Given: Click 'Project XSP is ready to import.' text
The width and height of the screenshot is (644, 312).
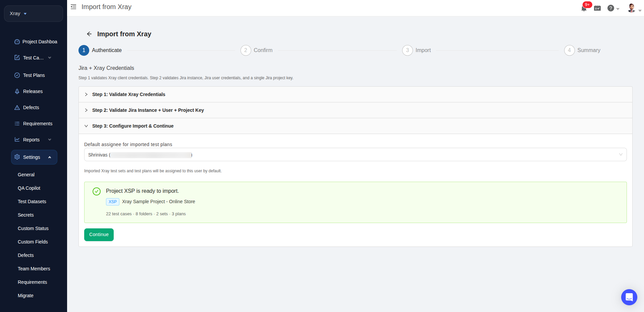Looking at the screenshot, I should click(143, 191).
